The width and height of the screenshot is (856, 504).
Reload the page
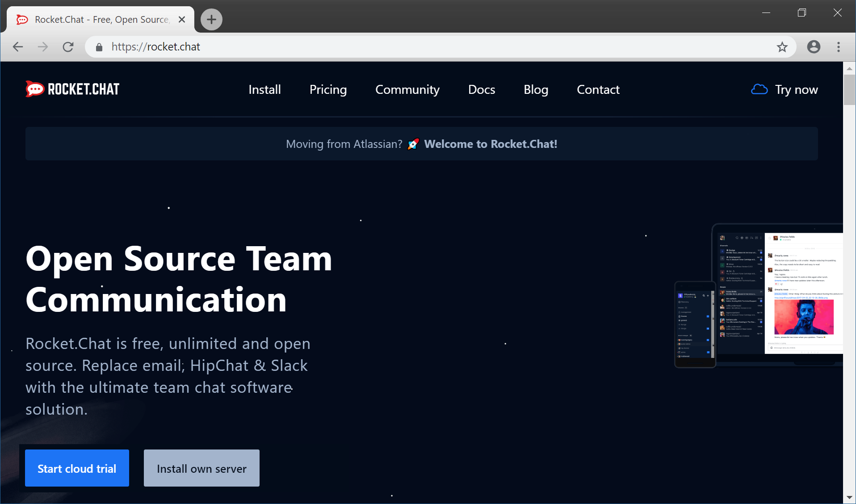(68, 47)
